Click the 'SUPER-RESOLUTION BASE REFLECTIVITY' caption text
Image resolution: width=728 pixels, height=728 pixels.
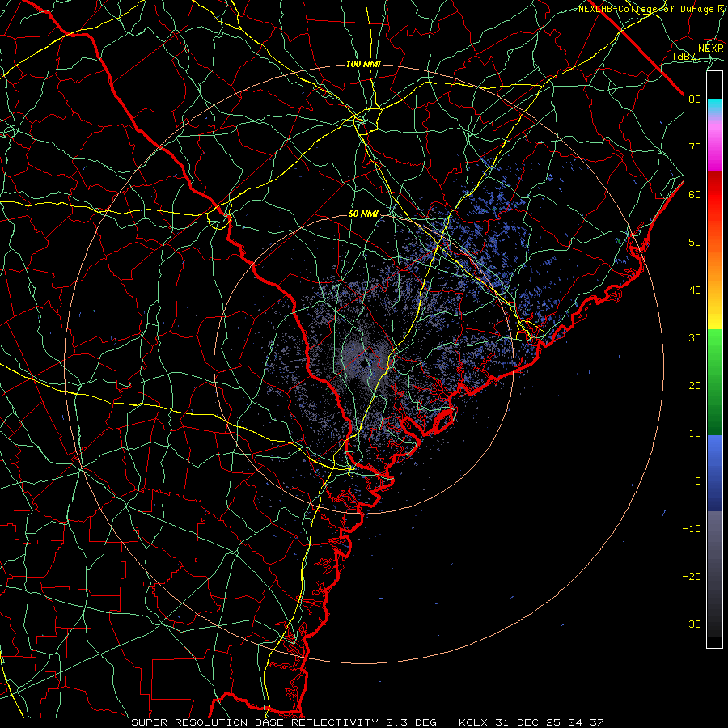[x=255, y=722]
